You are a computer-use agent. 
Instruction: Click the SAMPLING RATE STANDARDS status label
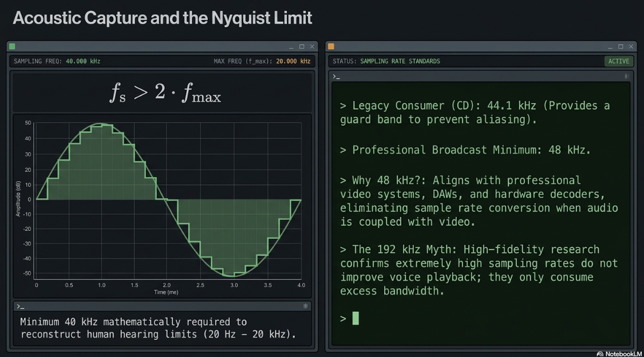(x=400, y=61)
